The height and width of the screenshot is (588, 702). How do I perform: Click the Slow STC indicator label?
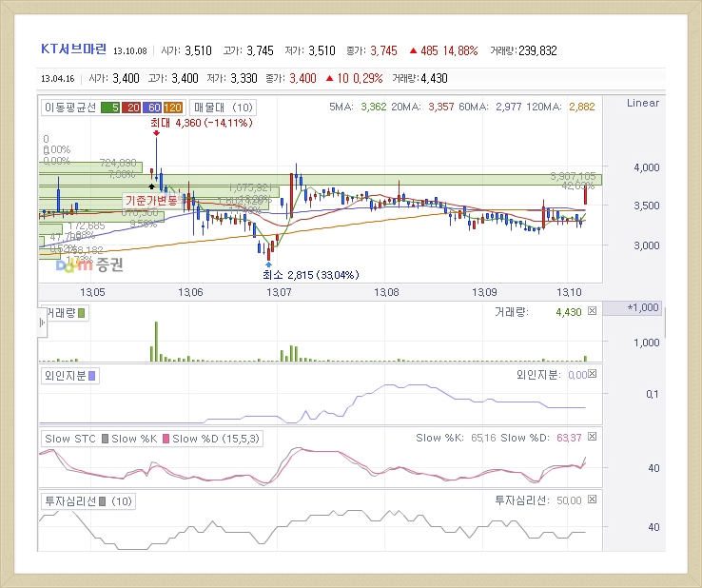point(70,439)
